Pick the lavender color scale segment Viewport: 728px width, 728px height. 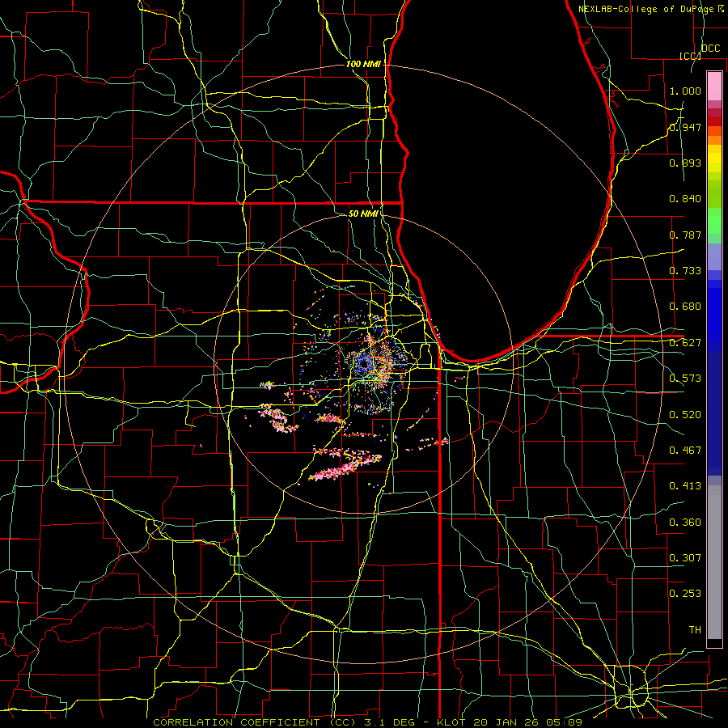click(x=714, y=257)
